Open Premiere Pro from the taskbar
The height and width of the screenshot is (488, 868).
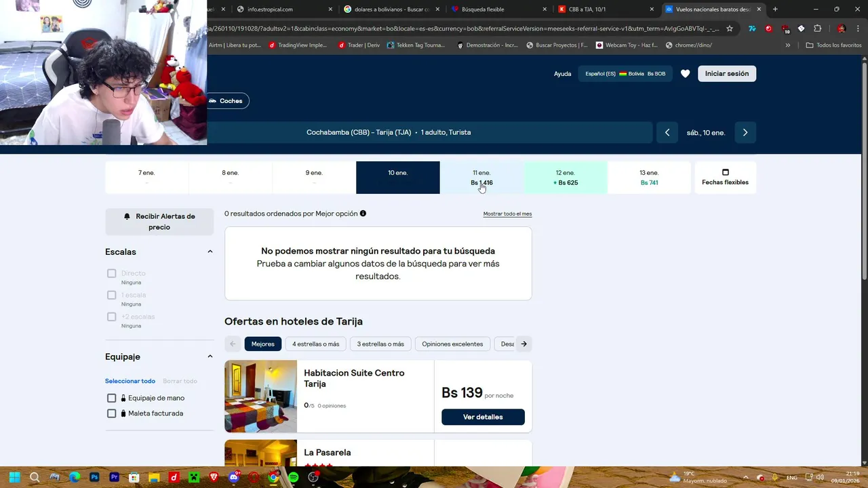pos(114,477)
